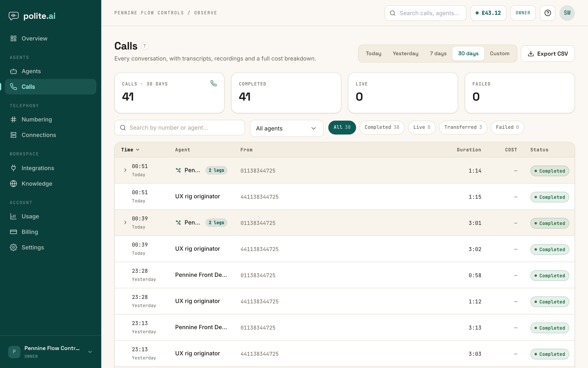
Task: Click the OWNER role badge in top bar
Action: (523, 13)
